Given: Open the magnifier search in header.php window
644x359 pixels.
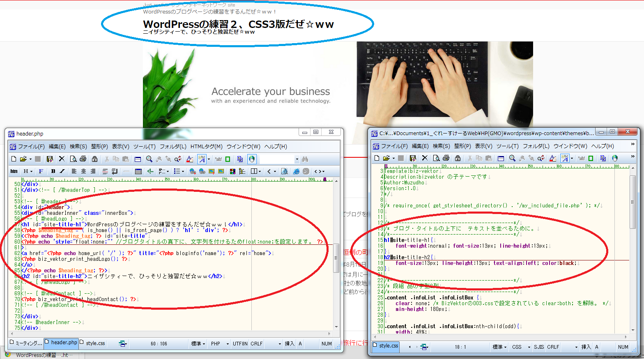Looking at the screenshot, I should pyautogui.click(x=149, y=159).
